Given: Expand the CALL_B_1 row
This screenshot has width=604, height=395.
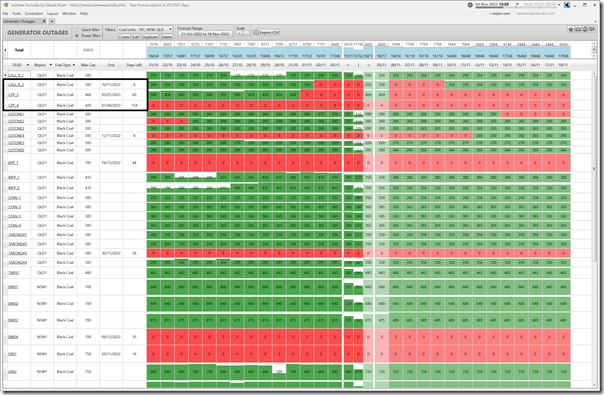Looking at the screenshot, I should click(x=5, y=75).
